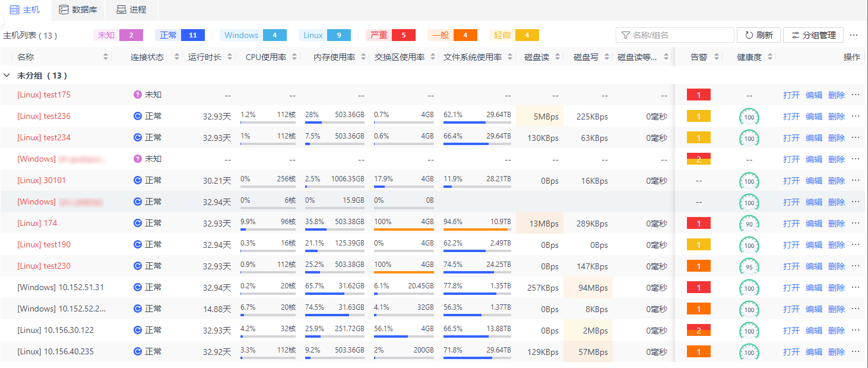Open more actions for 10.156.40.235 row
Image resolution: width=868 pixels, height=368 pixels.
856,351
